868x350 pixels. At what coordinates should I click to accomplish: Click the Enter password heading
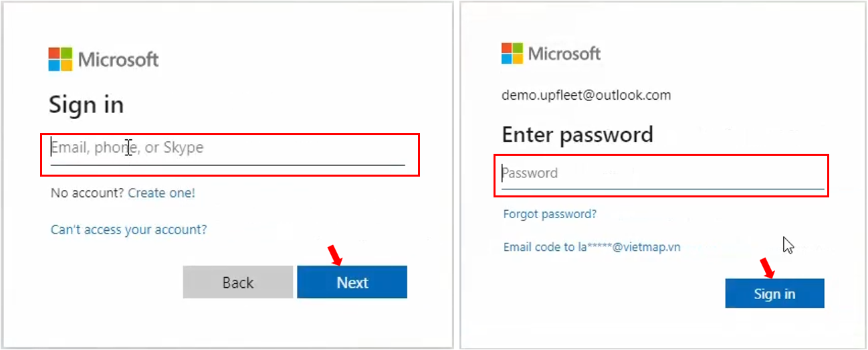click(578, 135)
